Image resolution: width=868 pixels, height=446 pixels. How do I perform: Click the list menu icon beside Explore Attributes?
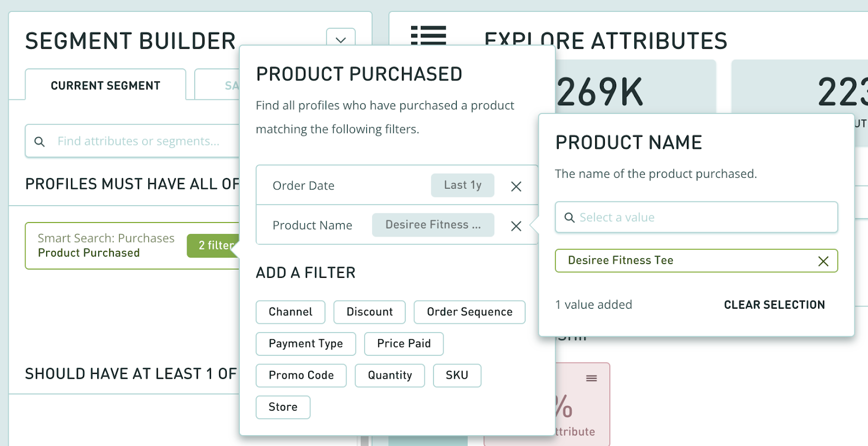[429, 35]
